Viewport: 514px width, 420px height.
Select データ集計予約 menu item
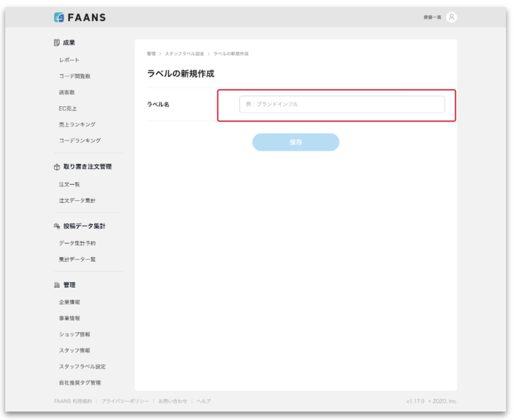coord(77,243)
